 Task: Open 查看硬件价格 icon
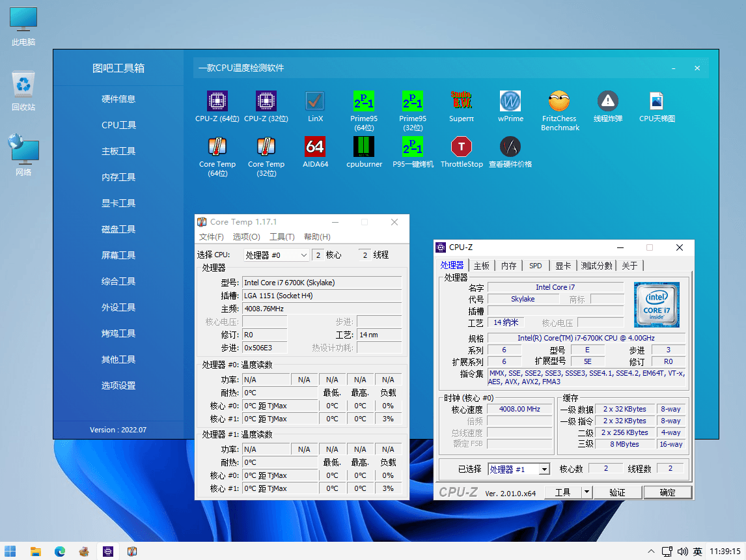[x=510, y=147]
